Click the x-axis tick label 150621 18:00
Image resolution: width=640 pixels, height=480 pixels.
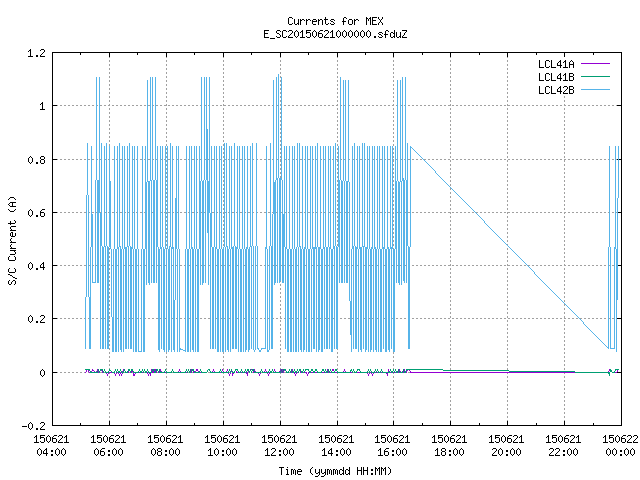pos(449,446)
